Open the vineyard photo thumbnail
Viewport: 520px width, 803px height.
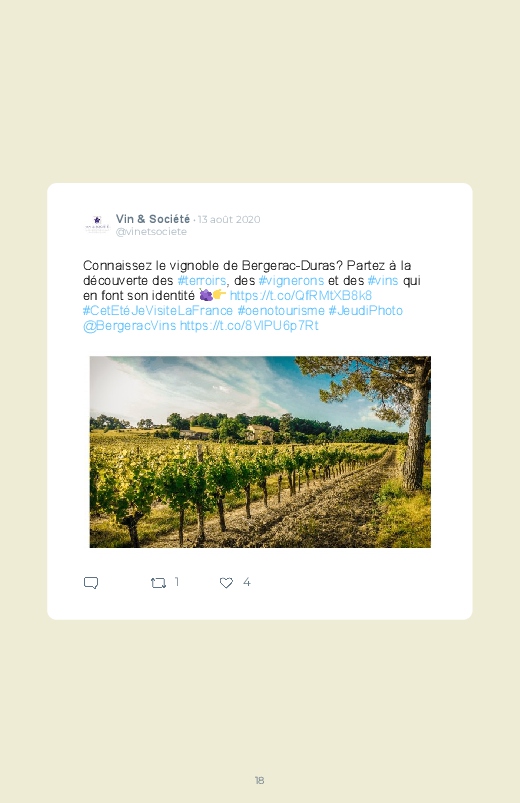pyautogui.click(x=260, y=452)
